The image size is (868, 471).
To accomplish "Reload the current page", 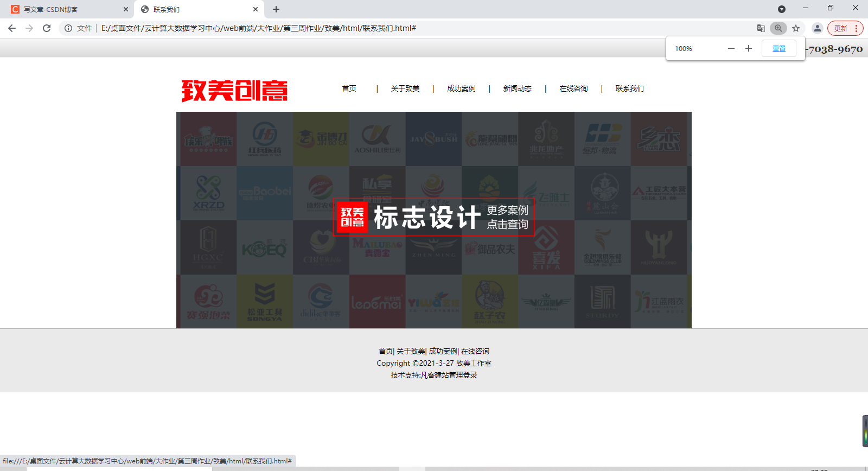I will click(47, 28).
